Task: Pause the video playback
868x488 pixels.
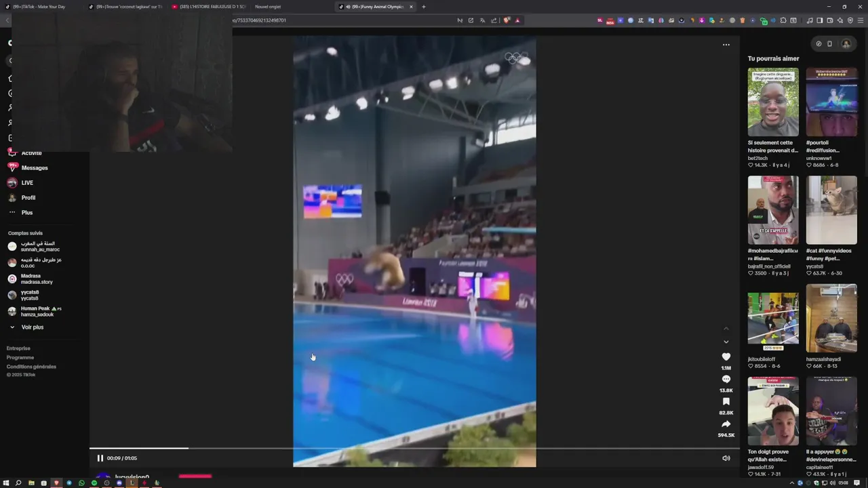Action: click(x=100, y=458)
